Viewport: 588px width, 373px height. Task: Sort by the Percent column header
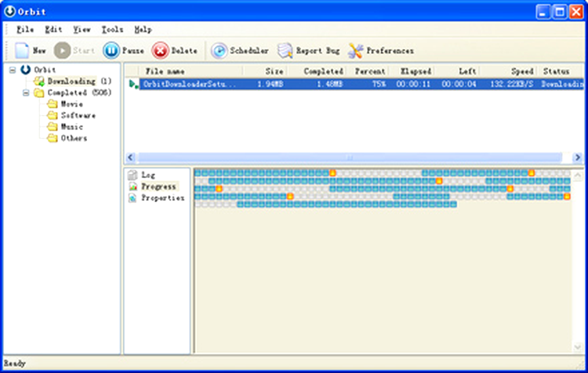tap(367, 71)
